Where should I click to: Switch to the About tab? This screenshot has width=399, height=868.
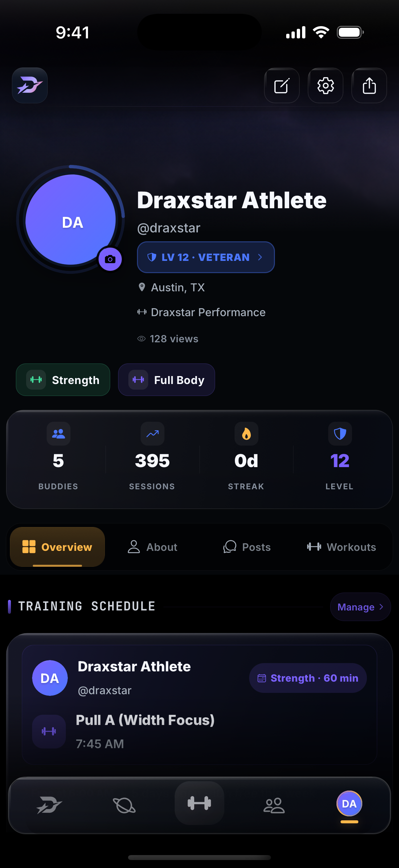(153, 547)
